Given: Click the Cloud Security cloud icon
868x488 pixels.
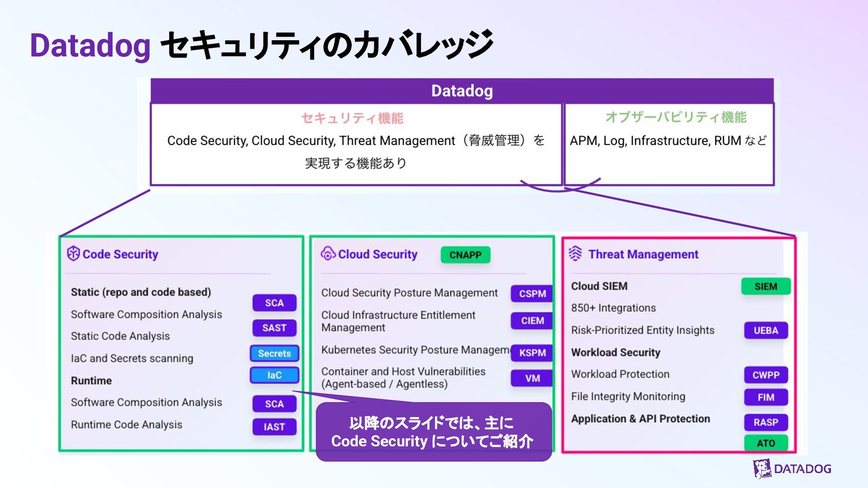Looking at the screenshot, I should point(328,253).
